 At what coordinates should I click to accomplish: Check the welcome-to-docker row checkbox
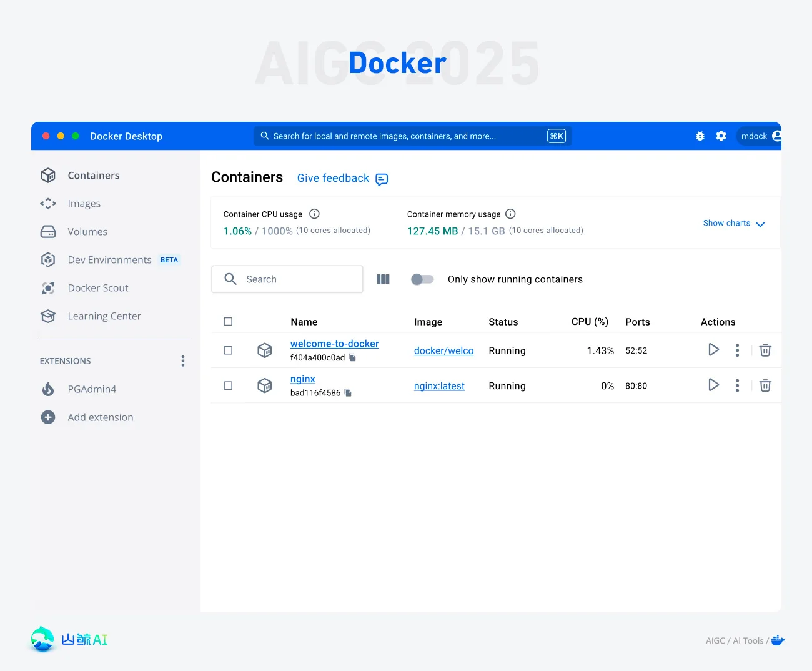228,350
